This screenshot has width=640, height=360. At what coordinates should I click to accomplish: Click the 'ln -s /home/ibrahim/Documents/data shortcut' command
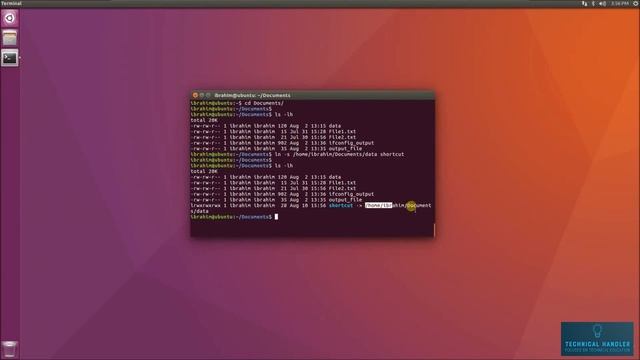(340, 154)
